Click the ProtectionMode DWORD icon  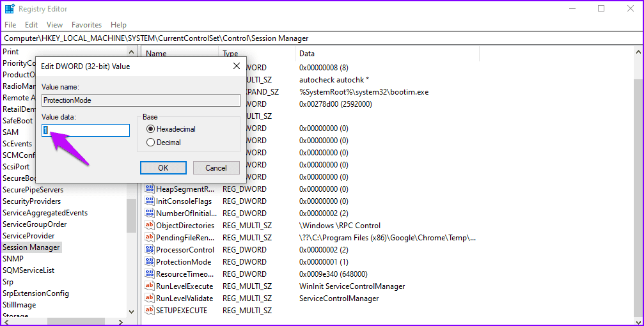(150, 261)
